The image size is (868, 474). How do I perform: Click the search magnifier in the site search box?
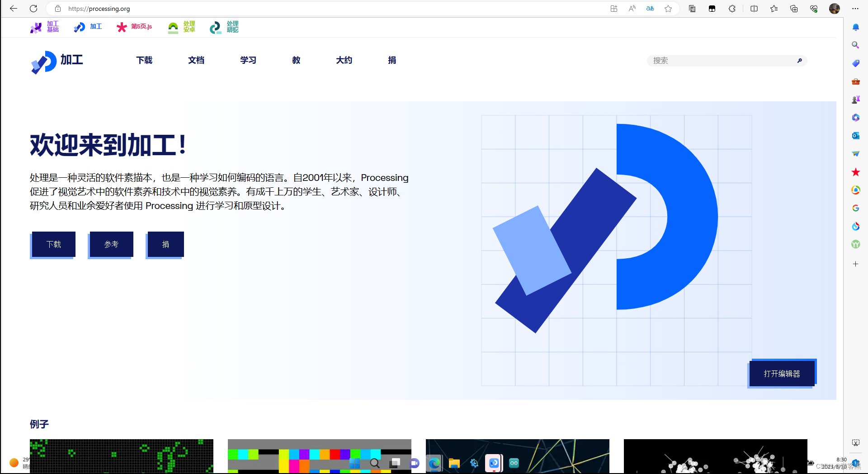(799, 61)
